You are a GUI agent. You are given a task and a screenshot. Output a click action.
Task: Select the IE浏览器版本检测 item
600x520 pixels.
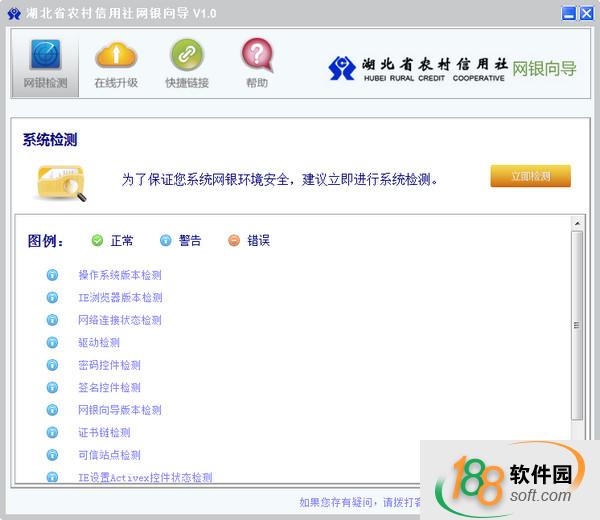click(x=120, y=297)
